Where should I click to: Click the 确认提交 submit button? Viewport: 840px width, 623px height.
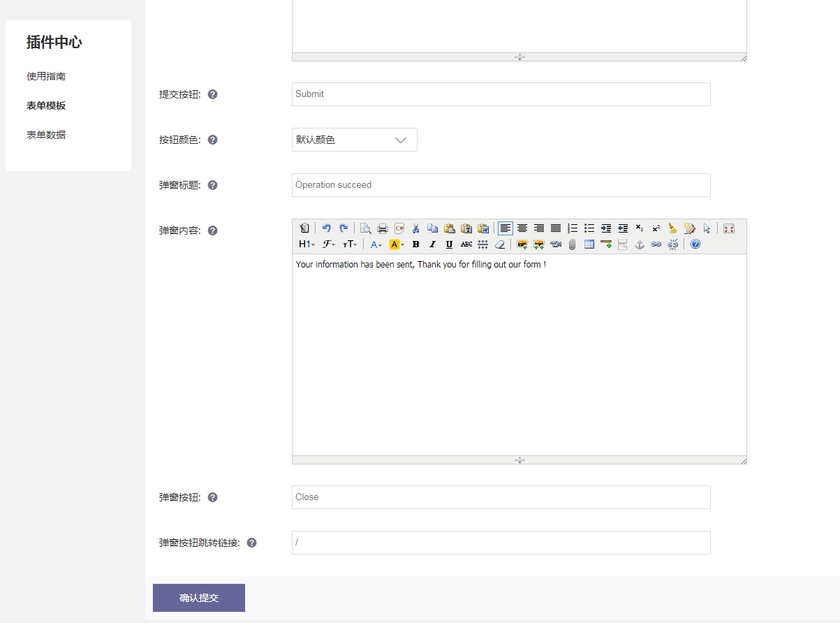199,598
